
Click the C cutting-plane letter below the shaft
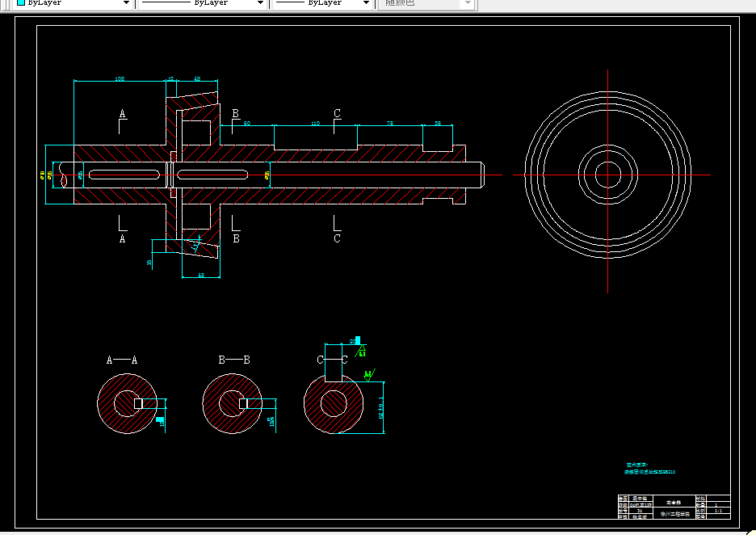click(337, 238)
